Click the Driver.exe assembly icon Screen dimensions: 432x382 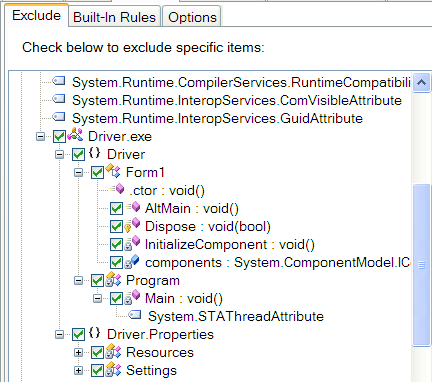point(75,135)
